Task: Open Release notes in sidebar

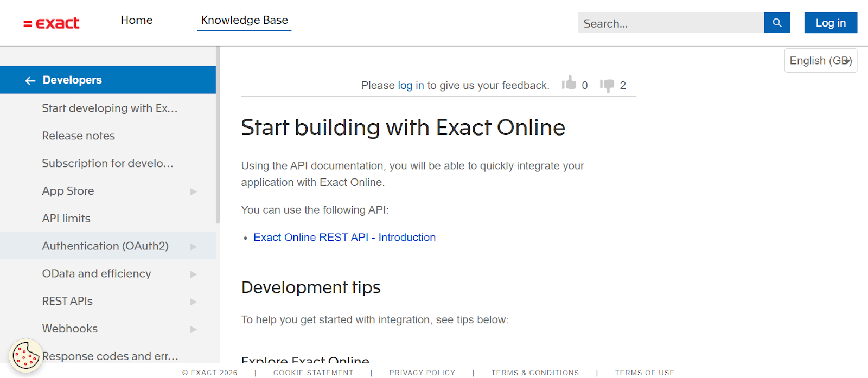Action: click(x=79, y=136)
